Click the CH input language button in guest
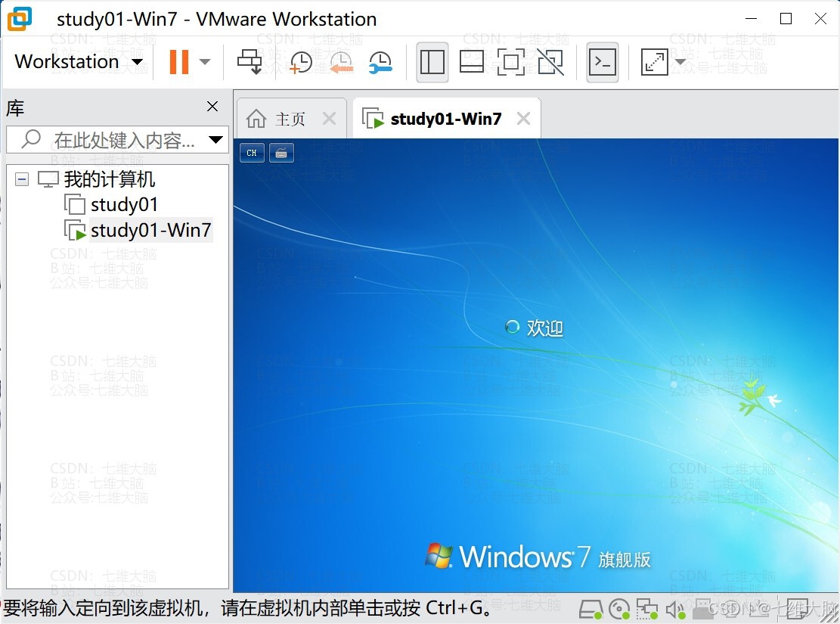840x624 pixels. point(252,153)
